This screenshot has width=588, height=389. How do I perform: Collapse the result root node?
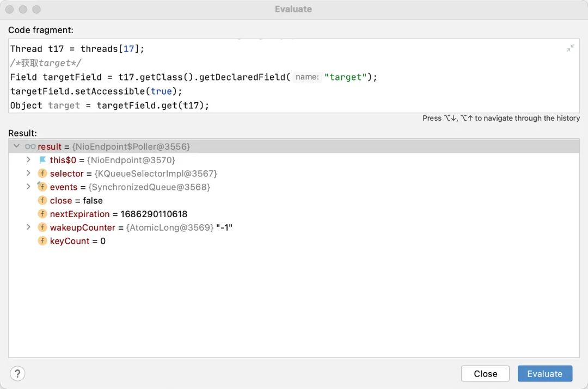[x=16, y=146]
